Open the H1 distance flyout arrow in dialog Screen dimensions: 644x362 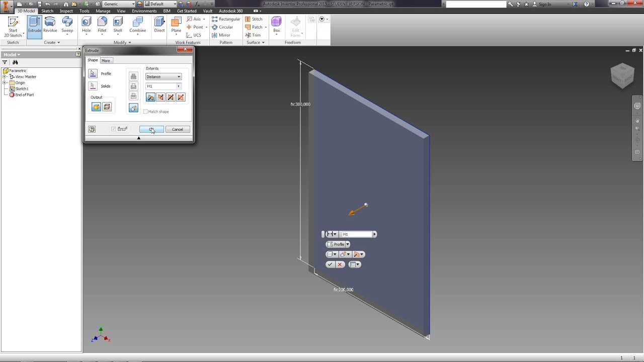(x=179, y=86)
